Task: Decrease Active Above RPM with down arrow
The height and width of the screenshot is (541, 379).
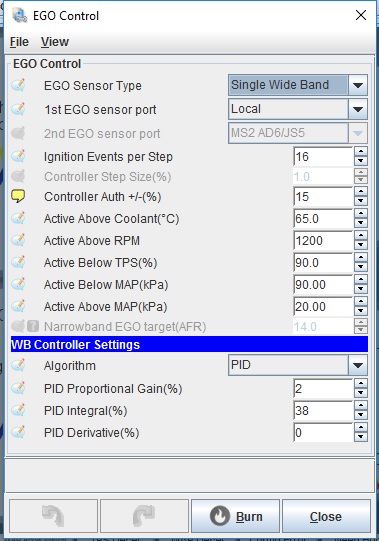Action: [x=361, y=245]
